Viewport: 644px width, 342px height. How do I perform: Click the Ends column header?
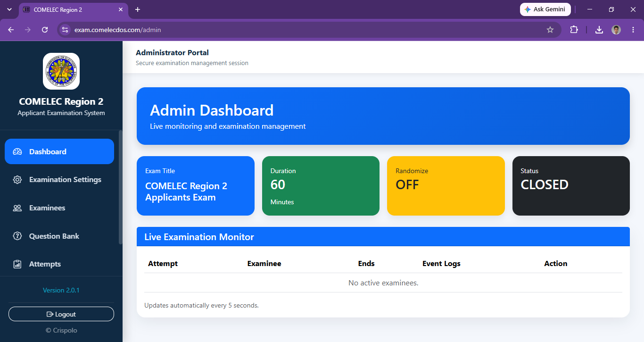366,264
